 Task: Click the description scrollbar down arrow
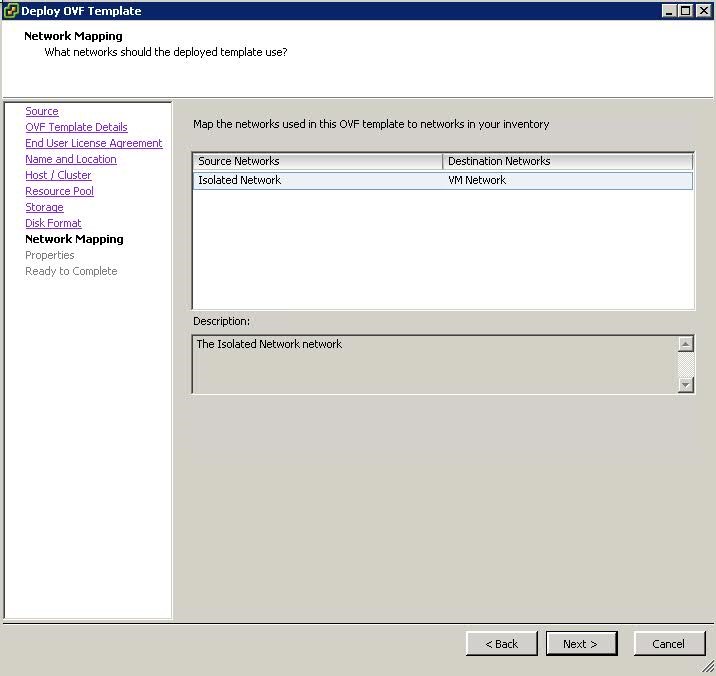coord(685,385)
